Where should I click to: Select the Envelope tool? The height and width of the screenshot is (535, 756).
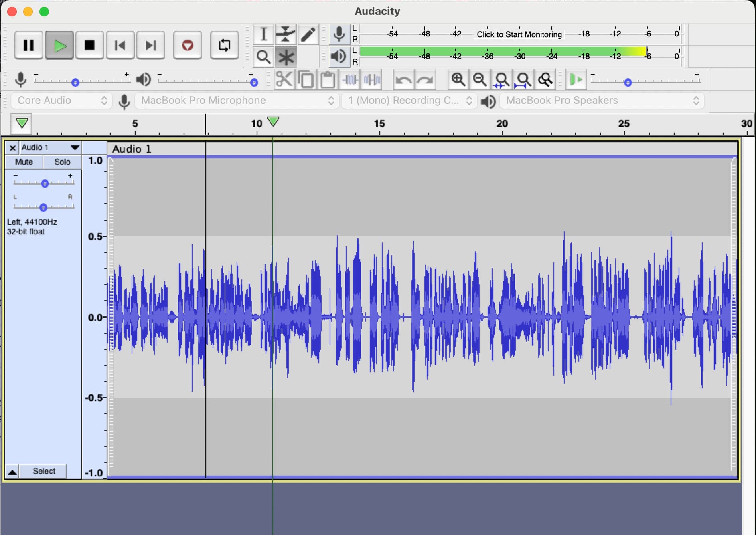tap(286, 34)
